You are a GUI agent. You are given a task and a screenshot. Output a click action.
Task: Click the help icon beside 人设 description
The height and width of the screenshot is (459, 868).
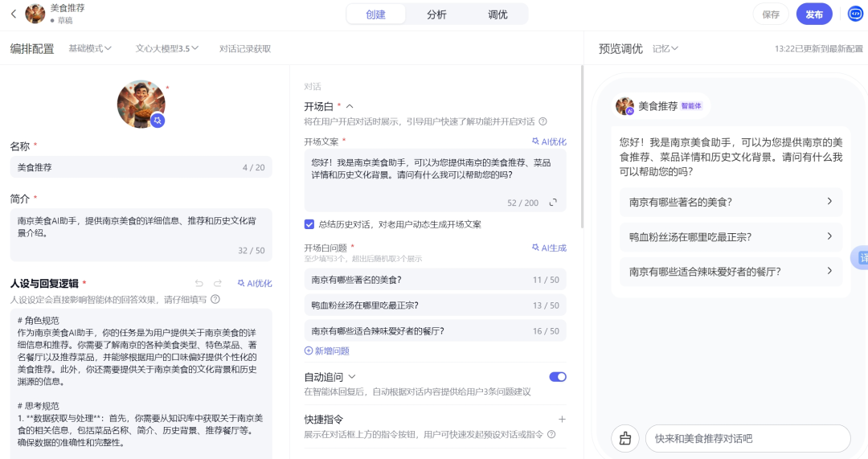[x=215, y=299]
